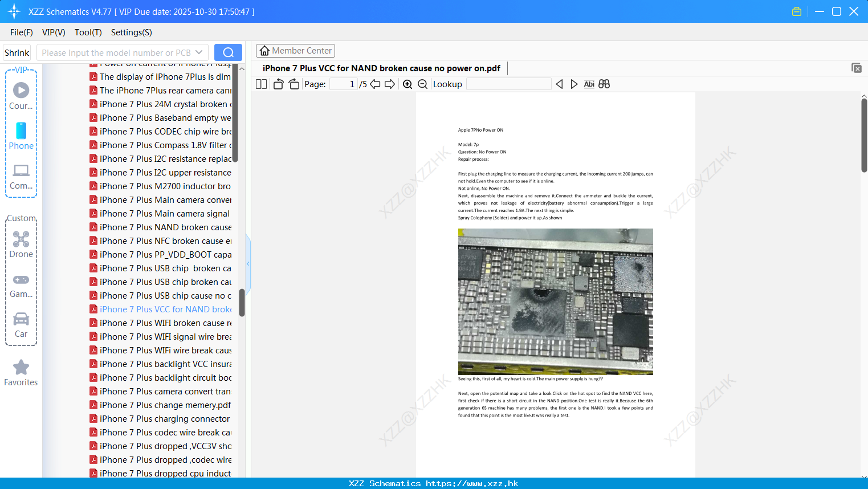This screenshot has width=868, height=489.
Task: Click the page number field
Action: pyautogui.click(x=344, y=84)
